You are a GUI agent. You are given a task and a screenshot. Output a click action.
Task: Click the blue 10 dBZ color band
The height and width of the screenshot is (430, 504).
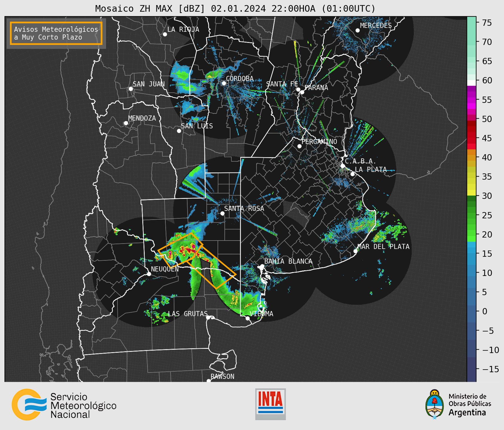[471, 273]
